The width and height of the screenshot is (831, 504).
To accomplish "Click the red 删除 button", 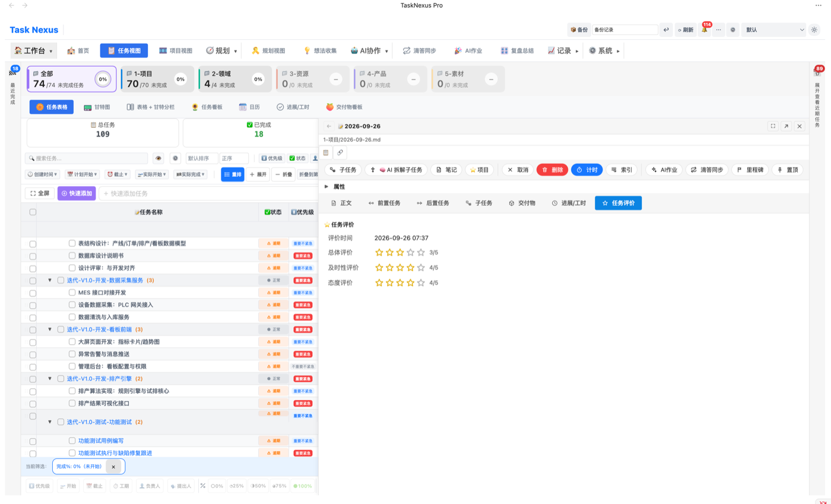I will point(552,170).
